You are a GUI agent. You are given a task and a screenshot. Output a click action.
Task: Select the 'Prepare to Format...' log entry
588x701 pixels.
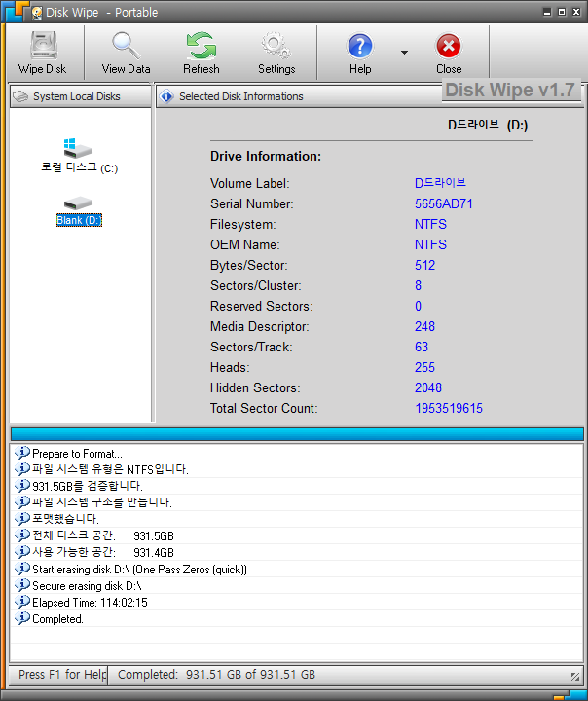pos(77,453)
